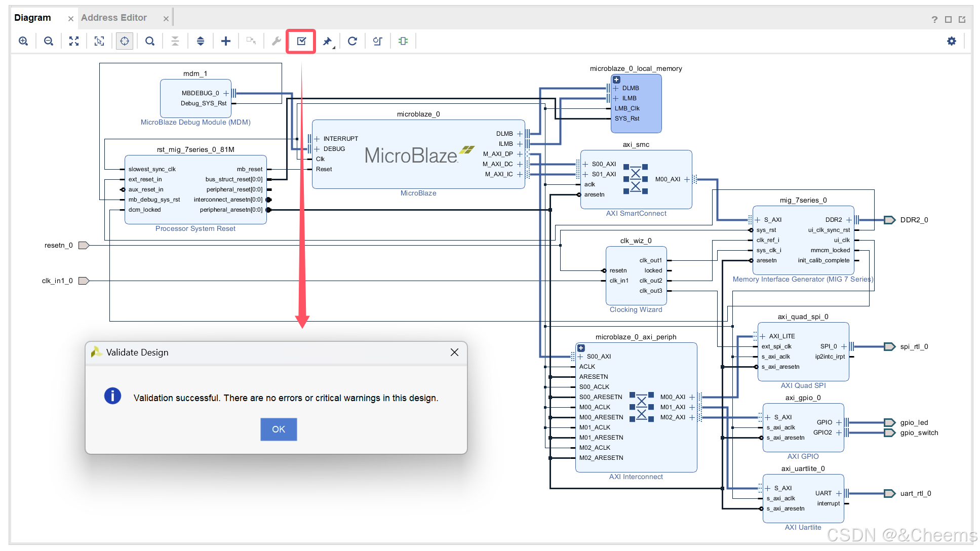The image size is (980, 551).
Task: Expand microblaze_0_local_memory hierarchy block
Action: coord(616,80)
